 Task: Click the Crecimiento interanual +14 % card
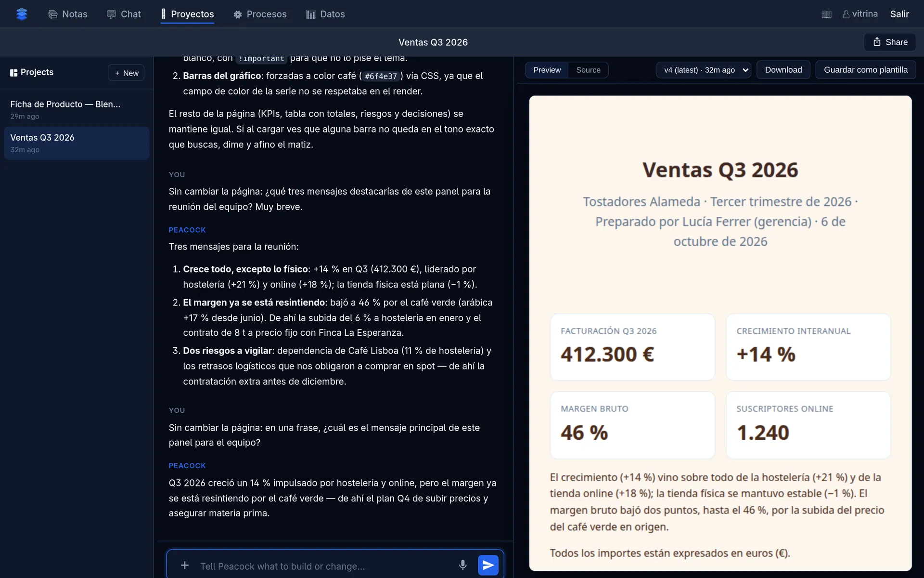808,347
